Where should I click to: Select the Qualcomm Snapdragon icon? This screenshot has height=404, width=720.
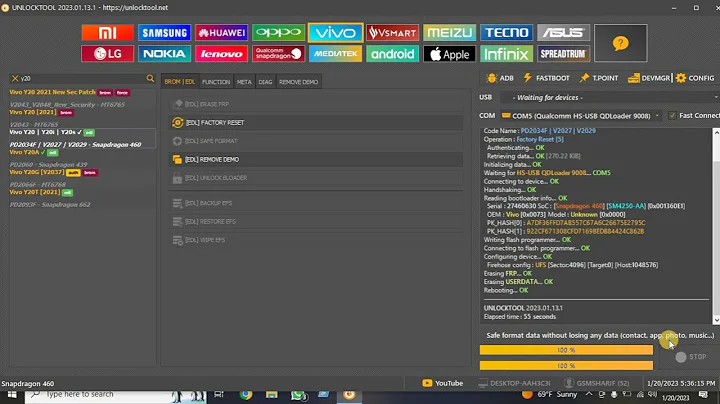click(278, 54)
